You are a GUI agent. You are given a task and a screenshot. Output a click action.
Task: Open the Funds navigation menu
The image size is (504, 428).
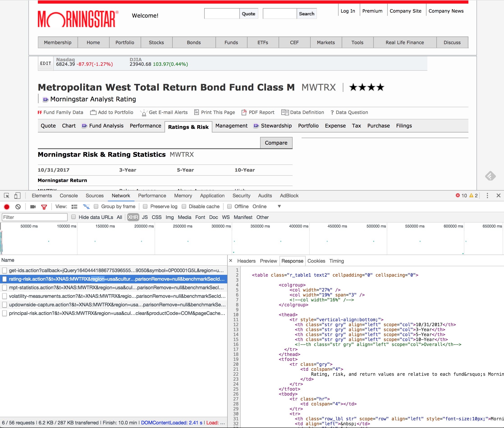pos(231,42)
